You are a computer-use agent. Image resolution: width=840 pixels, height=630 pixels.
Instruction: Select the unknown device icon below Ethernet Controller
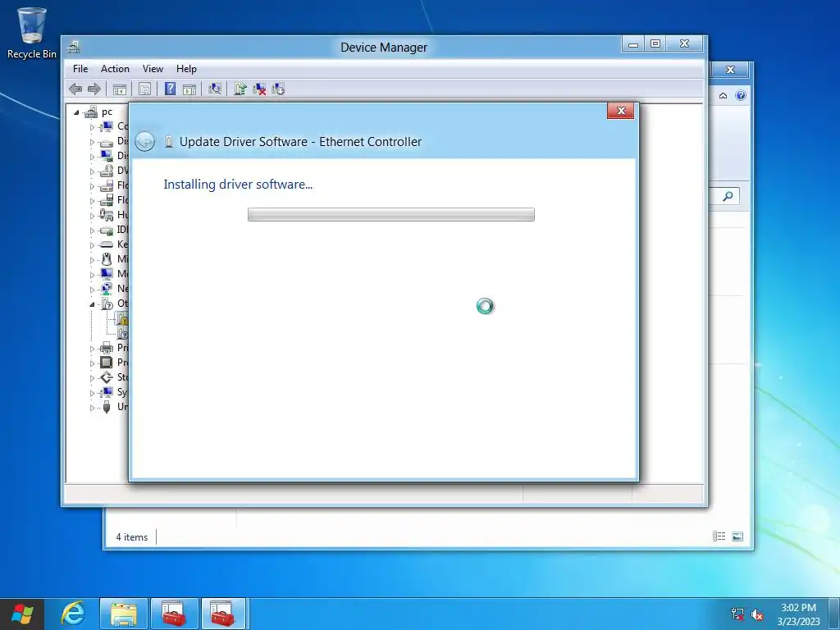(122, 333)
